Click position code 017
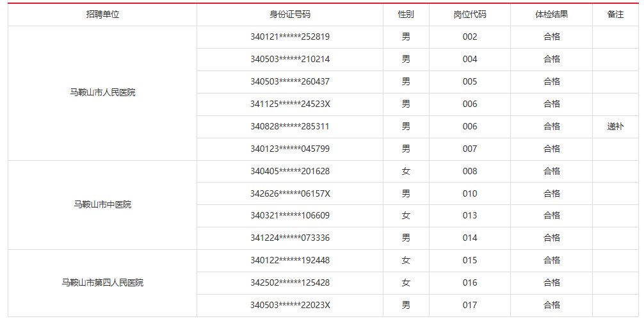 [470, 305]
